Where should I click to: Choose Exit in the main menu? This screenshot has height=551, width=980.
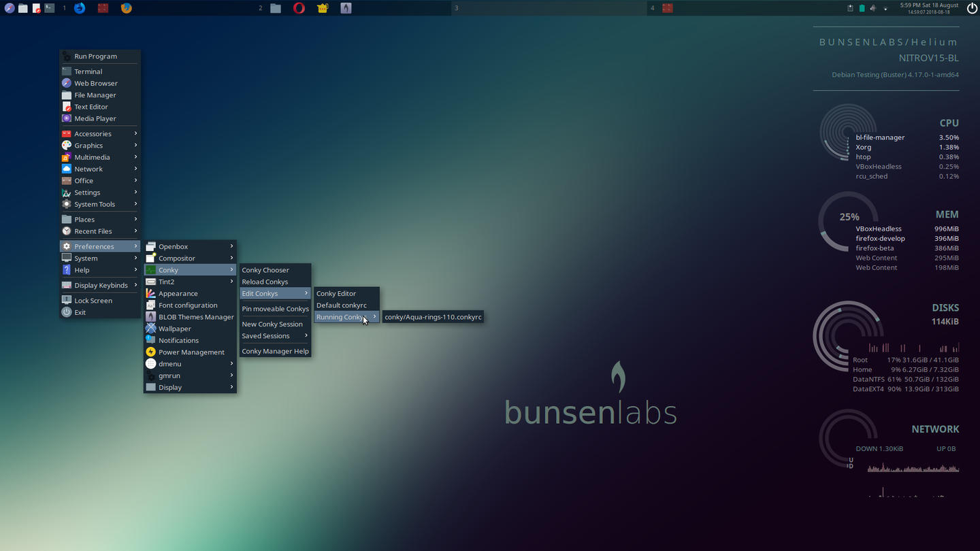tap(100, 312)
